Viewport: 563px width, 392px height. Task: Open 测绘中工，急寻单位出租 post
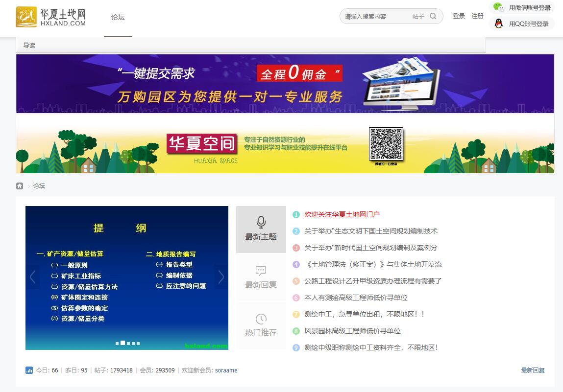pos(365,314)
